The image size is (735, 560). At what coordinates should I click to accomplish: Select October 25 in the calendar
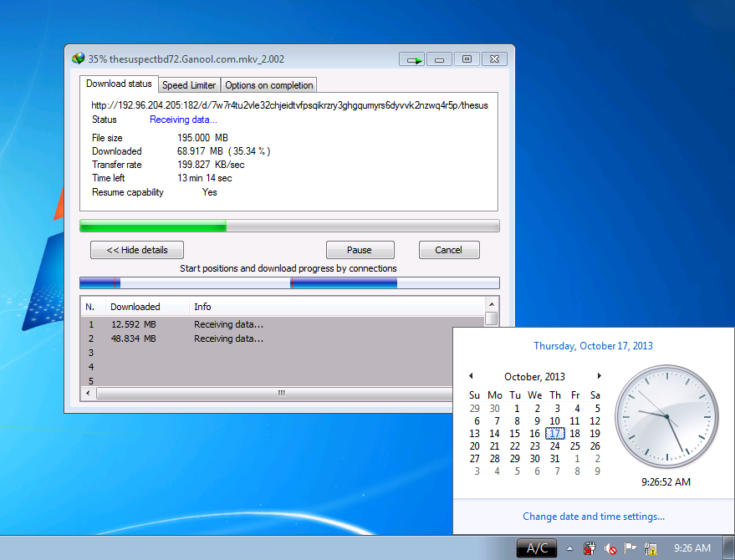click(x=575, y=446)
